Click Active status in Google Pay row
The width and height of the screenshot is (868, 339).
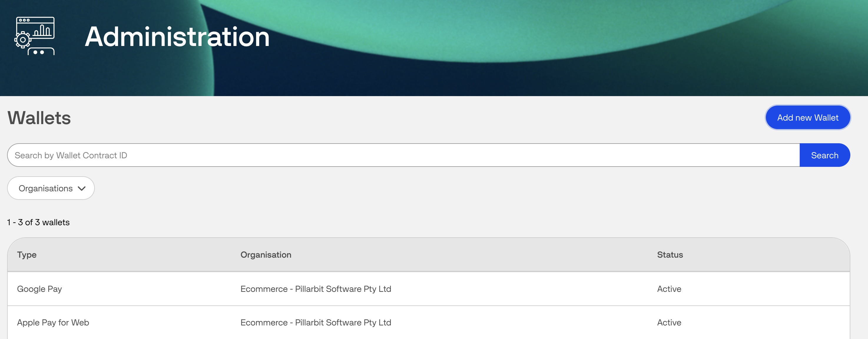pos(669,289)
